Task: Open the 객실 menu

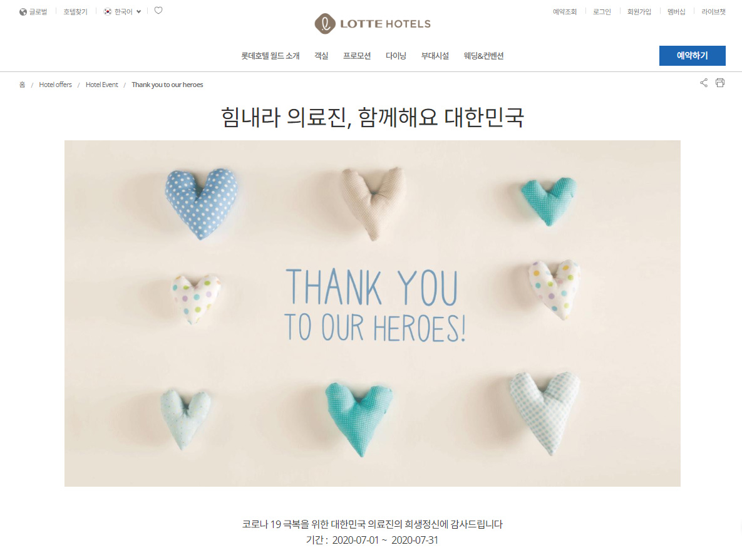Action: click(x=321, y=56)
